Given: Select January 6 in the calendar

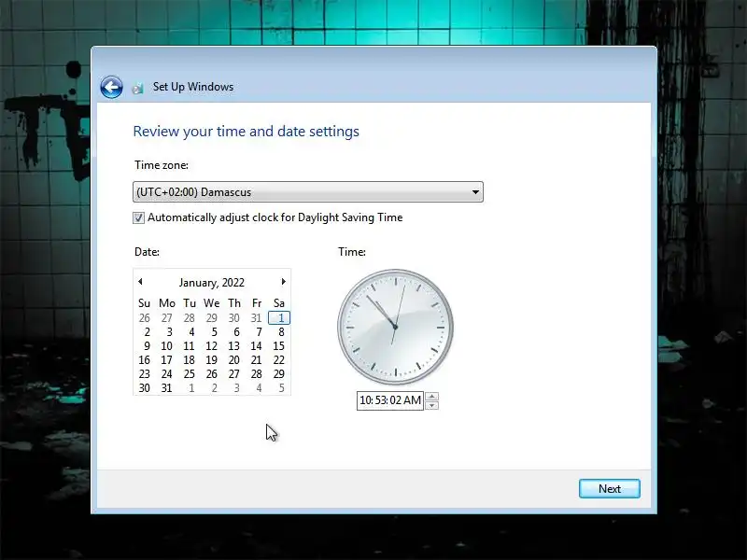Looking at the screenshot, I should point(236,332).
